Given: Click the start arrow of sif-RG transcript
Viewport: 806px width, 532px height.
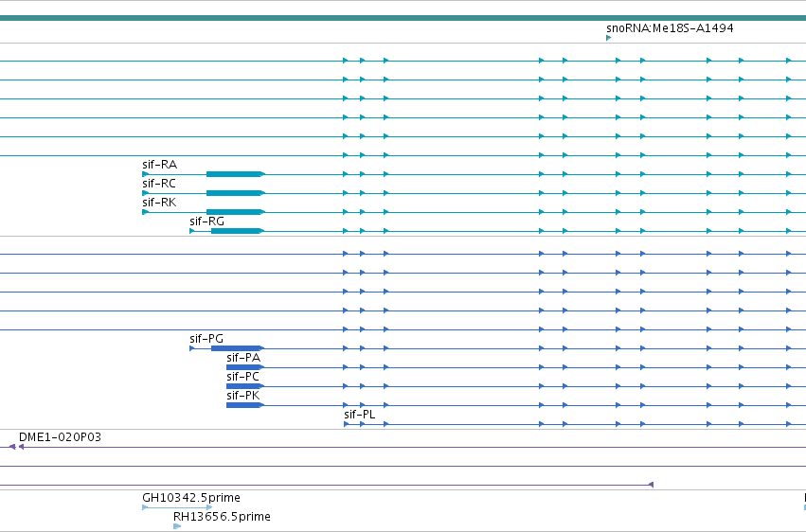Looking at the screenshot, I should [192, 231].
